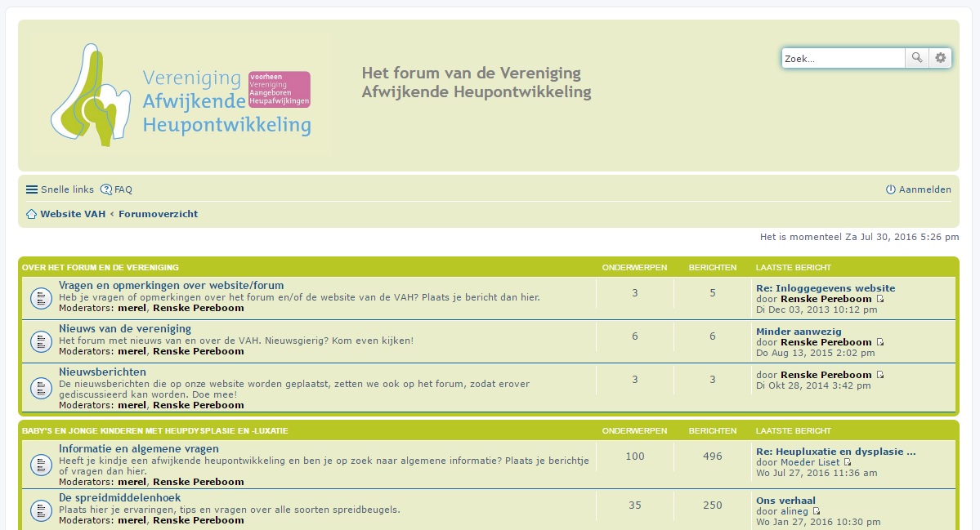980x530 pixels.
Task: Open latest post icon next to Ons verhaal
Action: click(817, 511)
